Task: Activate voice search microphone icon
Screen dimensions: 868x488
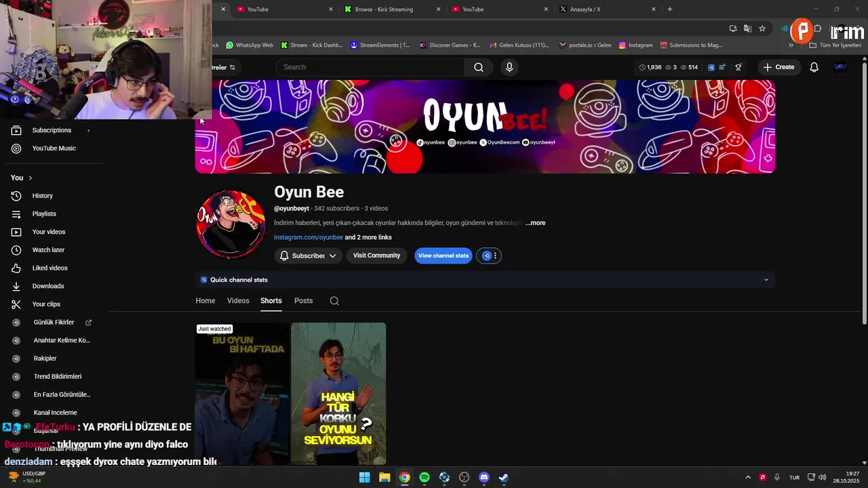Action: (x=509, y=67)
